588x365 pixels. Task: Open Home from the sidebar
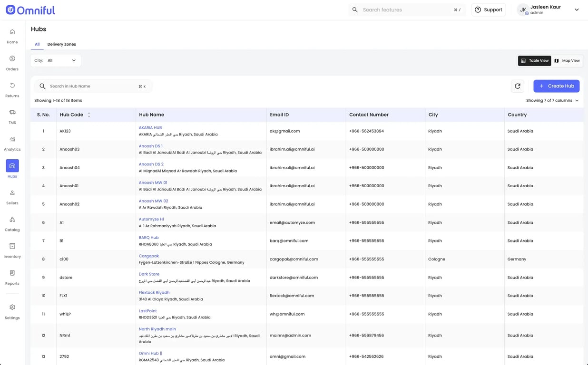point(12,36)
